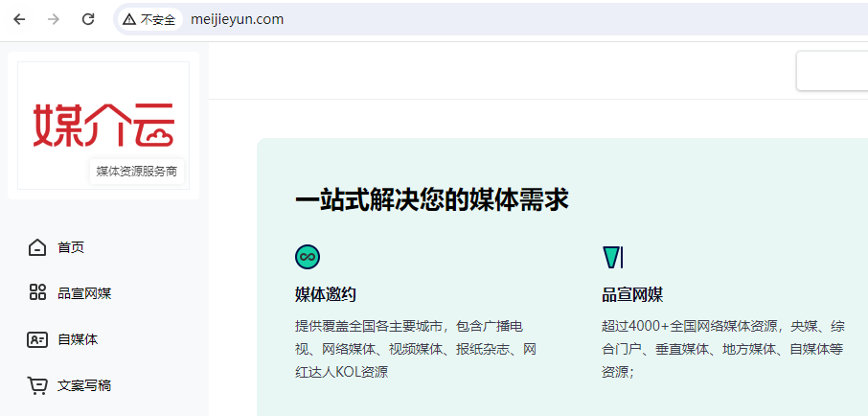Open the 首页 sidebar menu item
868x416 pixels.
(x=71, y=247)
